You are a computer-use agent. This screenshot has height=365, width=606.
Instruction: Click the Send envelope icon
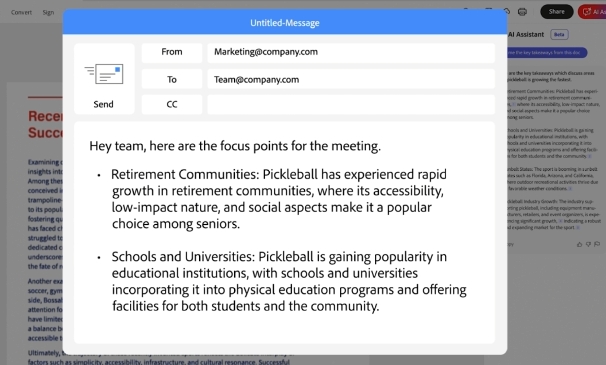pyautogui.click(x=104, y=74)
